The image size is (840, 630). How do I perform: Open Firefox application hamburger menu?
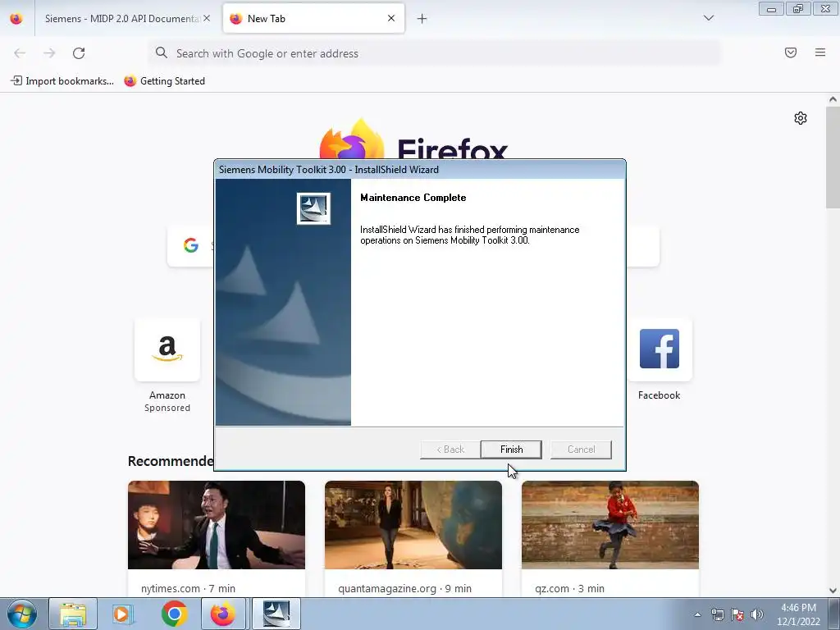(x=820, y=52)
